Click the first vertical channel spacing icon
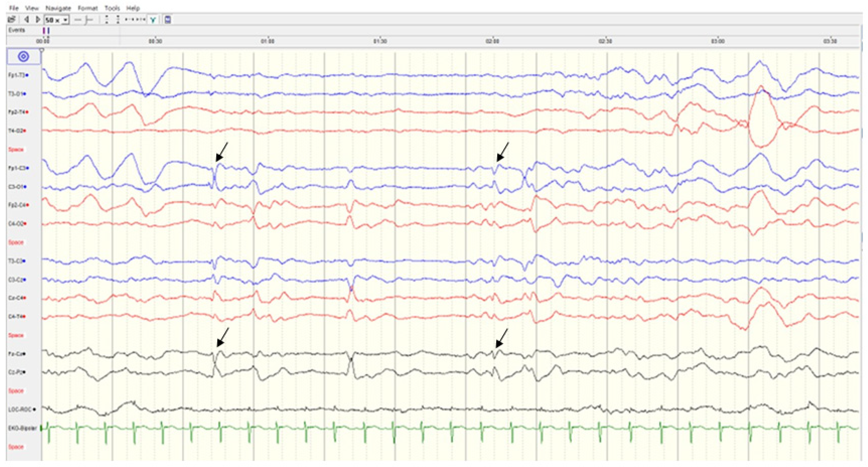This screenshot has height=467, width=868. coord(106,20)
